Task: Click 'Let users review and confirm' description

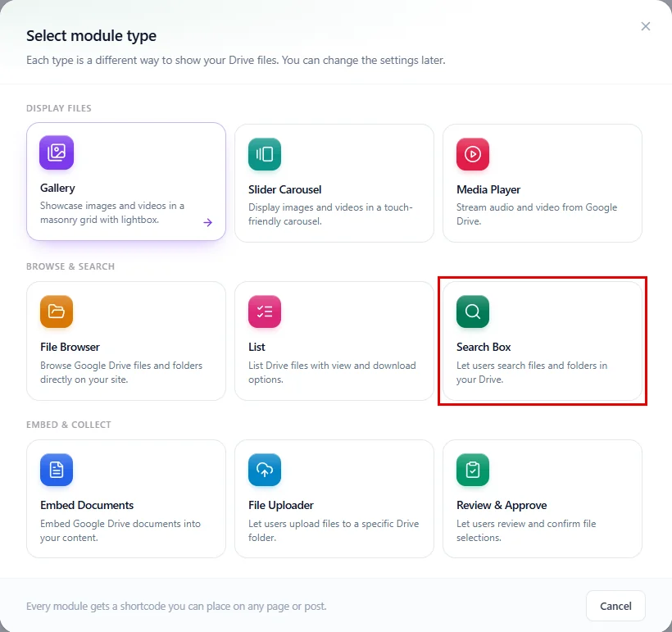Action: tap(526, 530)
